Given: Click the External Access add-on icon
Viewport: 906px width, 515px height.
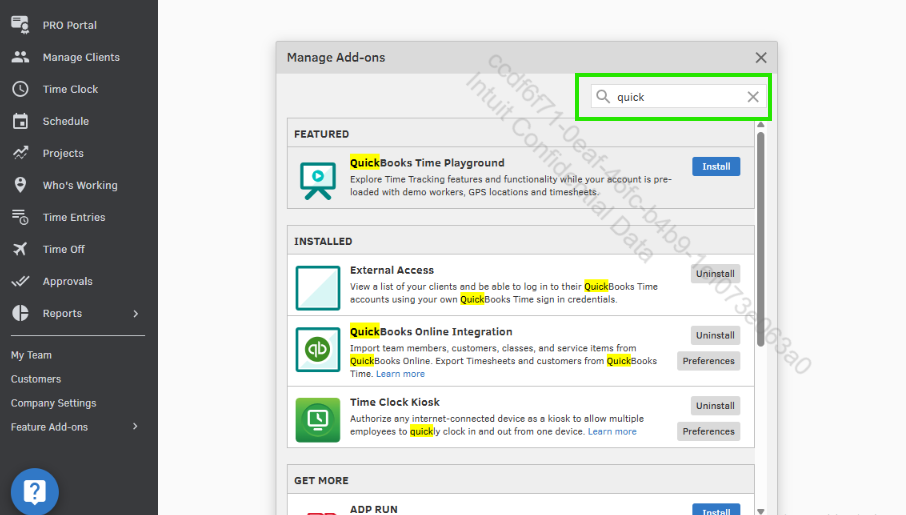Looking at the screenshot, I should tap(318, 288).
